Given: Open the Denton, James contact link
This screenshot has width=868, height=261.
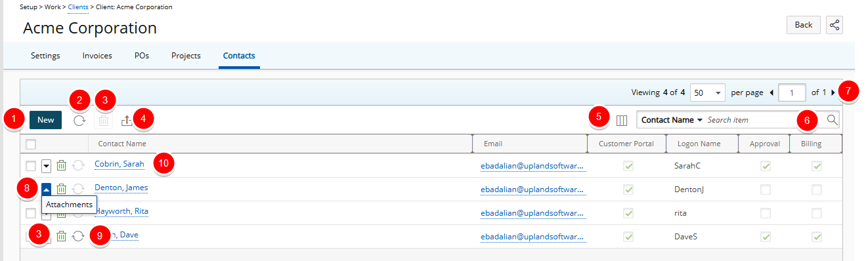Looking at the screenshot, I should [x=121, y=188].
